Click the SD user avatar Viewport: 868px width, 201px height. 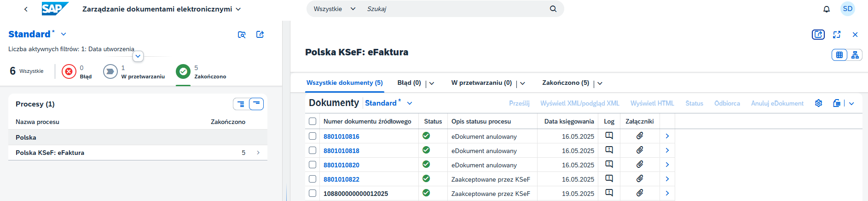point(847,9)
